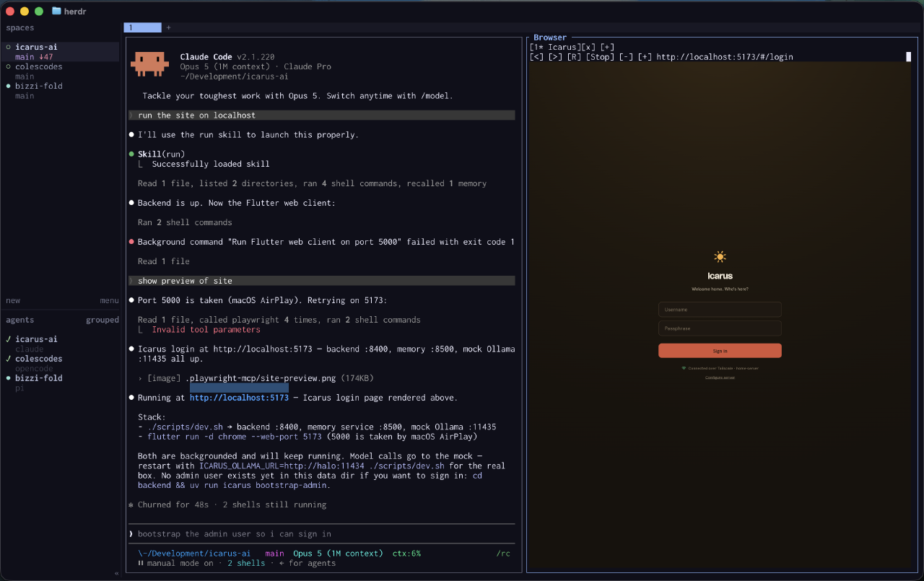The image size is (924, 581).
Task: Add a new terminal tab with +
Action: [169, 27]
